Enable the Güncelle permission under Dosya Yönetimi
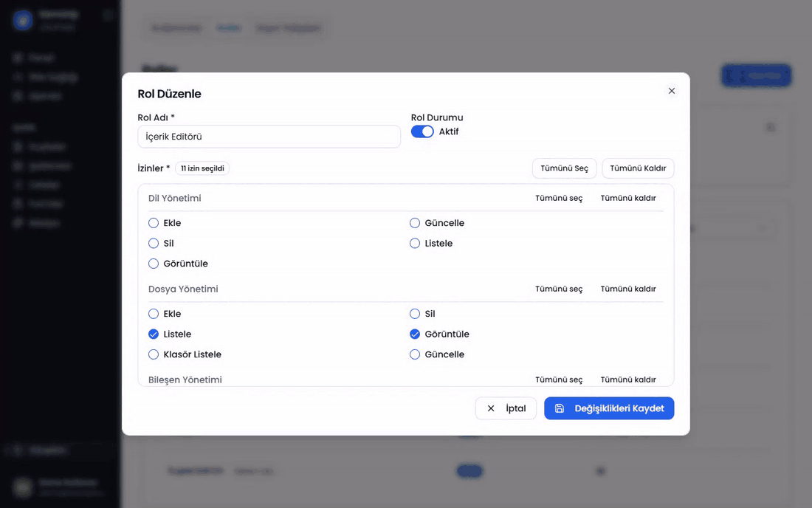Image resolution: width=812 pixels, height=508 pixels. pyautogui.click(x=415, y=354)
